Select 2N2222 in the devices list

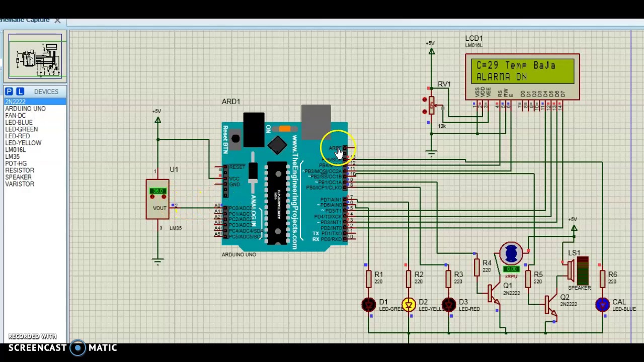[35, 102]
